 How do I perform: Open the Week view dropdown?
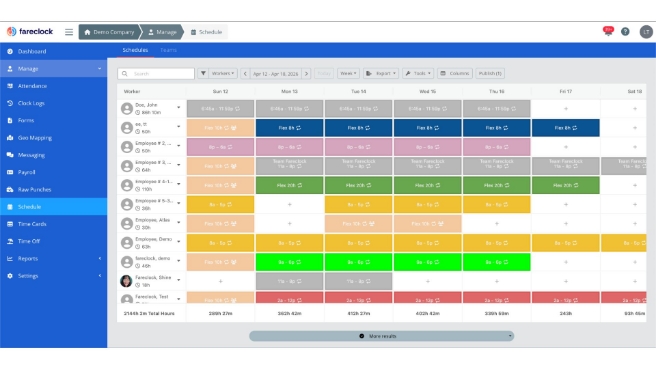click(348, 73)
